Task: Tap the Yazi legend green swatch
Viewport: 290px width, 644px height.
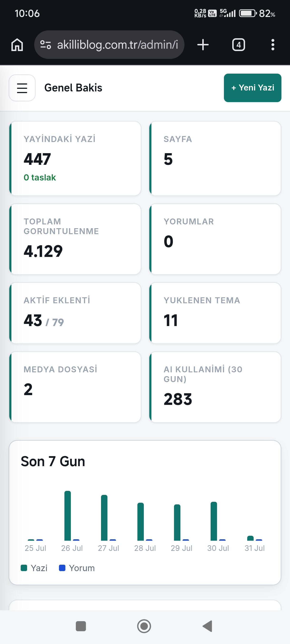Action: (24, 568)
